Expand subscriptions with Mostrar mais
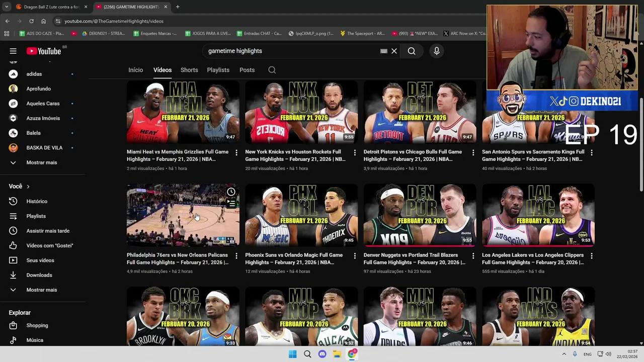 (42, 162)
